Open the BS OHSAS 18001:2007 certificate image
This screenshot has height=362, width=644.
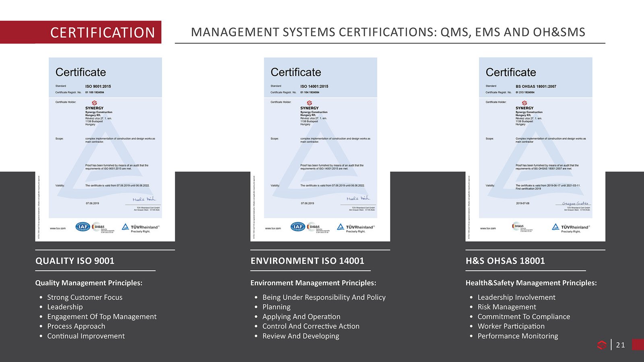[535, 149]
